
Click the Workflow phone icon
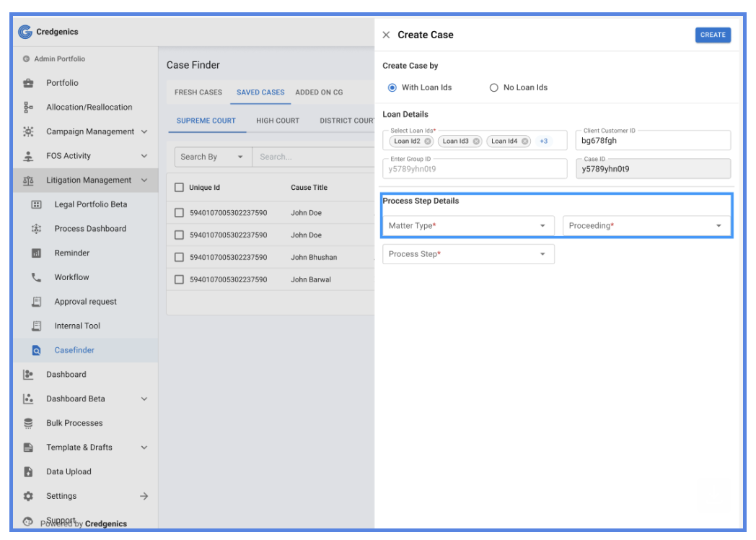[x=37, y=277]
